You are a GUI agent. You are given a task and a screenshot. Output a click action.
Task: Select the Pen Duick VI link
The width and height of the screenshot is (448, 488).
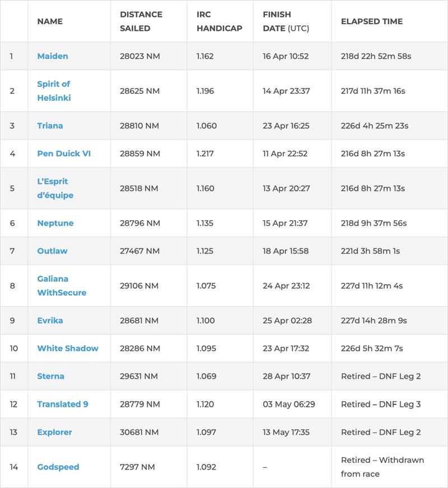pos(64,154)
